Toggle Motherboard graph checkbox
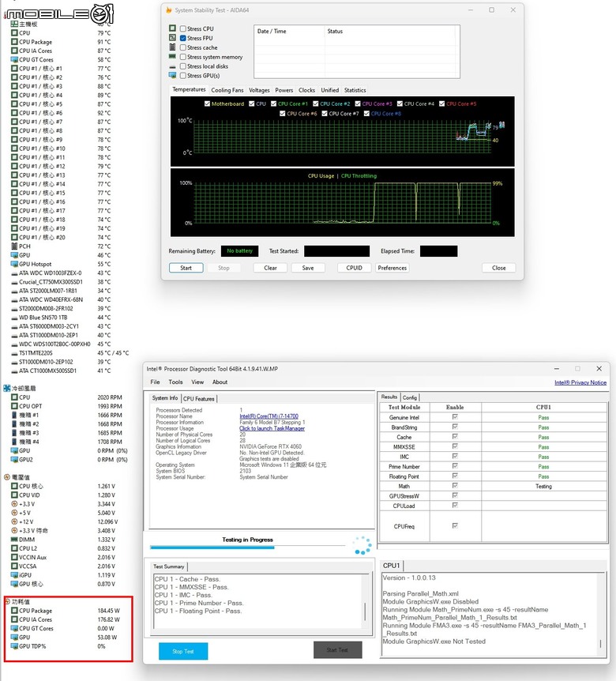This screenshot has width=616, height=681. tap(207, 103)
